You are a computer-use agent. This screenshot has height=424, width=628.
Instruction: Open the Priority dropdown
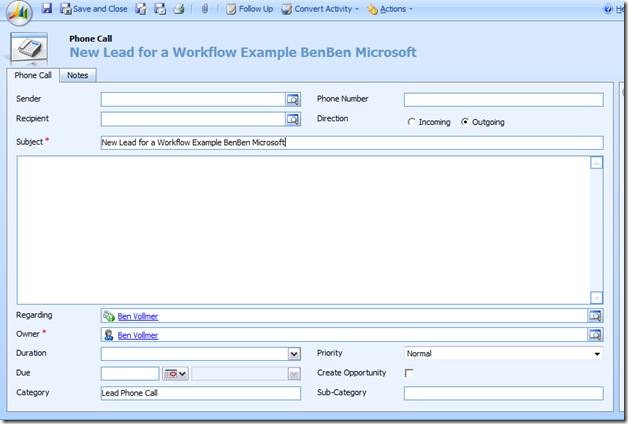point(597,354)
